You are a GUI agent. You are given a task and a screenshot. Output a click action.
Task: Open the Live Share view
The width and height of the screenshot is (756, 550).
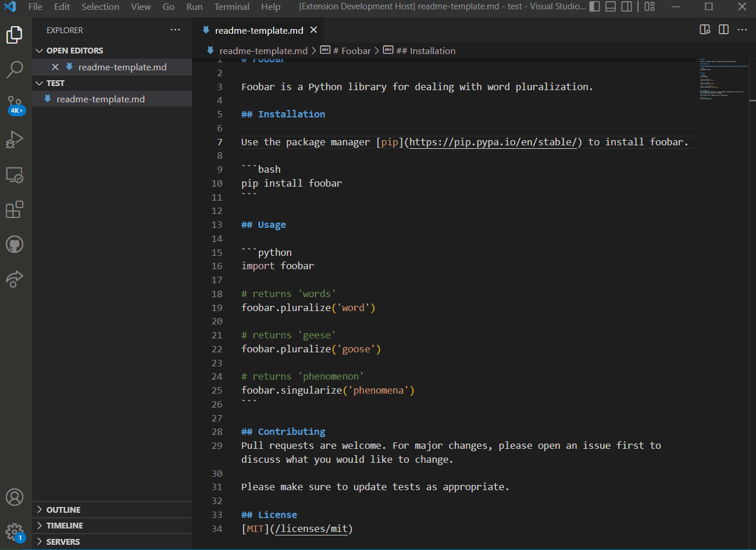click(15, 279)
